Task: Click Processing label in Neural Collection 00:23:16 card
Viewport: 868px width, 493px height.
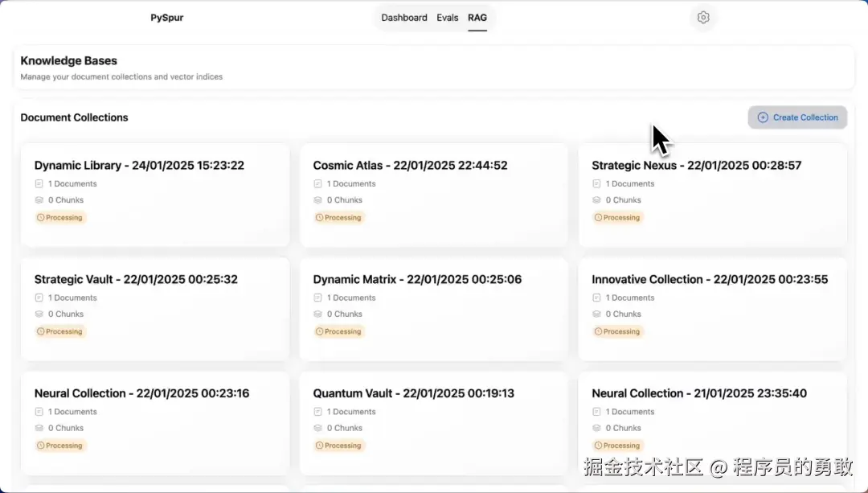Action: click(63, 446)
